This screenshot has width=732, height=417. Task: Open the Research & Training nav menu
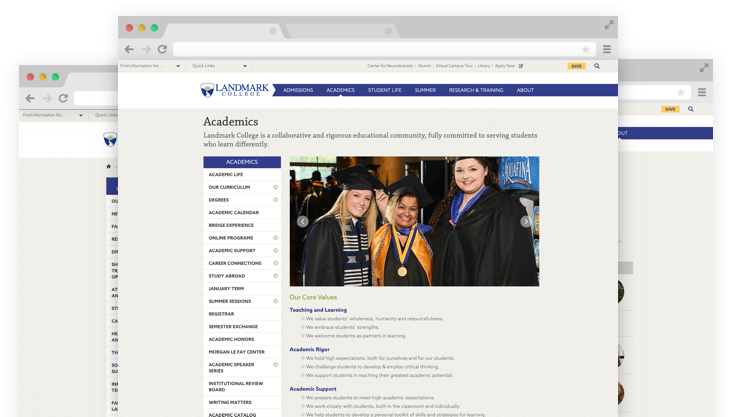point(476,90)
